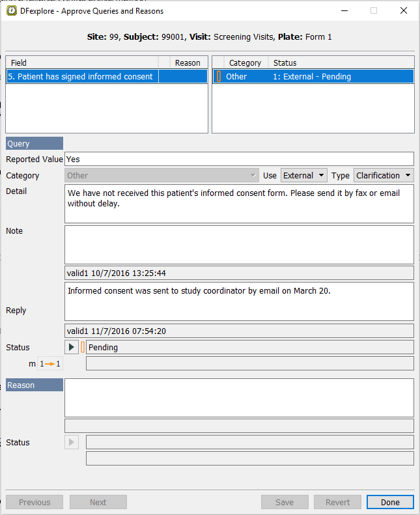This screenshot has width=420, height=515.
Task: Click inside the Note text box
Action: (239, 245)
